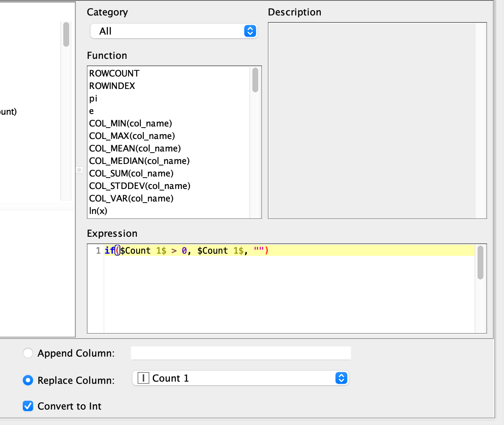
Task: Select COL_MIN(col_name) function
Action: [131, 124]
